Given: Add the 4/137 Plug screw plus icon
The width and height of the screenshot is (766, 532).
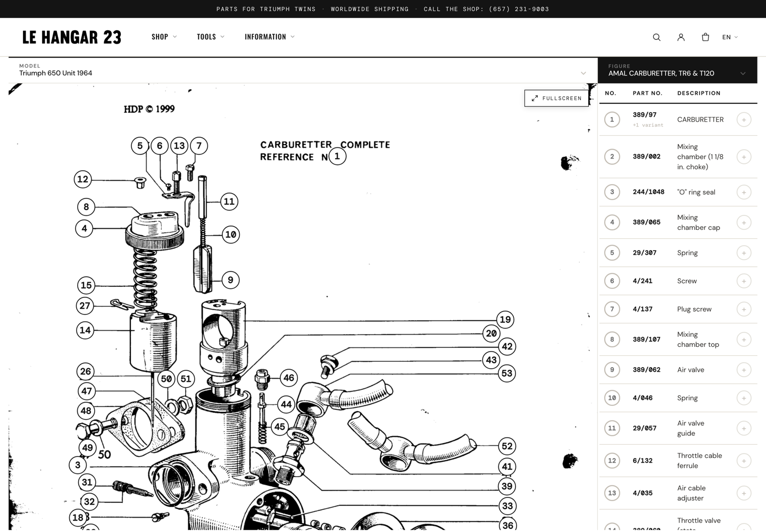Looking at the screenshot, I should click(x=744, y=309).
